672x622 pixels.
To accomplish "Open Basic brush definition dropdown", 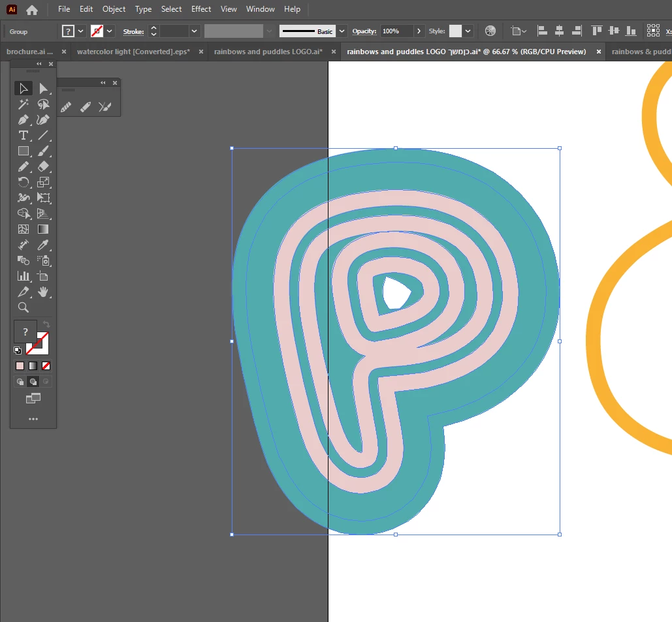I will click(x=342, y=31).
